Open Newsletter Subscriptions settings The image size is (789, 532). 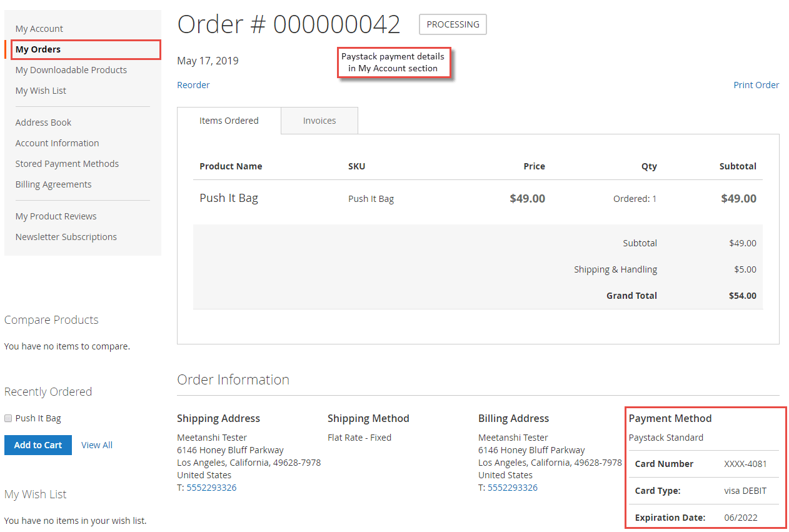point(66,236)
